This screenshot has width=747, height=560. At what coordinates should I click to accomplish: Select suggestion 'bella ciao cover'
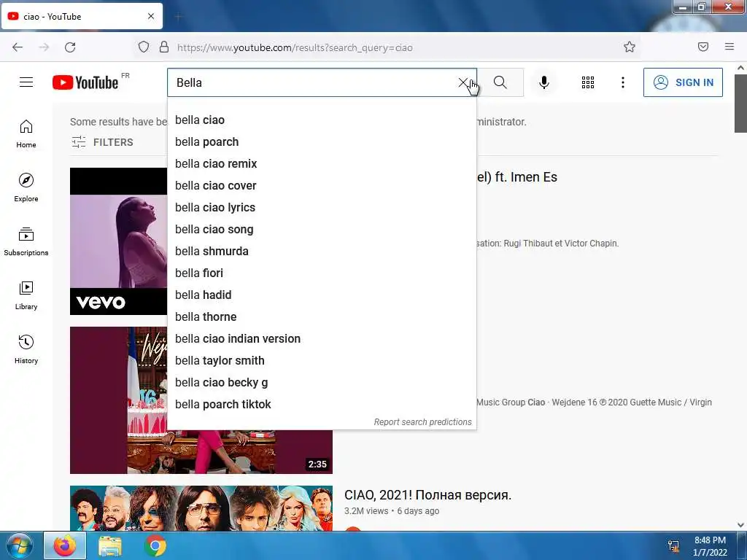click(x=322, y=186)
